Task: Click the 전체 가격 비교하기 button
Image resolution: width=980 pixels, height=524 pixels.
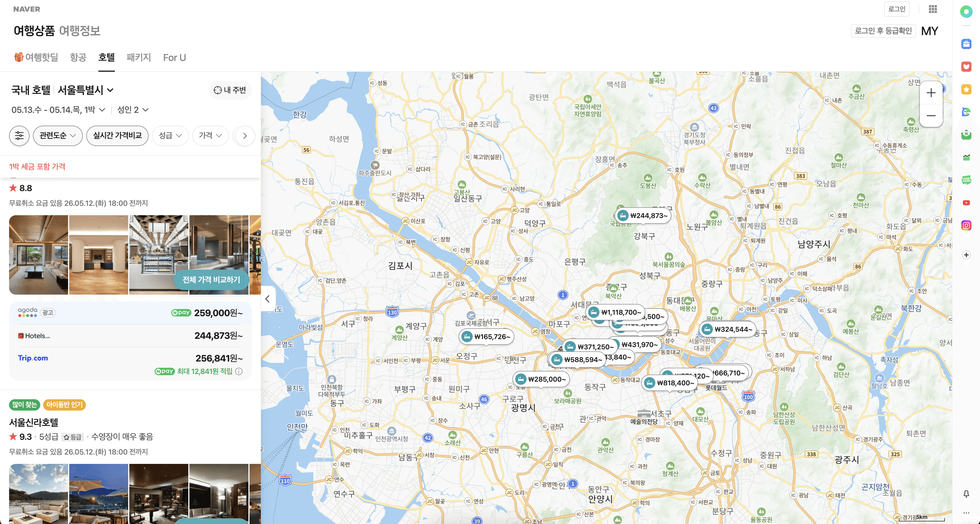Action: pyautogui.click(x=211, y=280)
